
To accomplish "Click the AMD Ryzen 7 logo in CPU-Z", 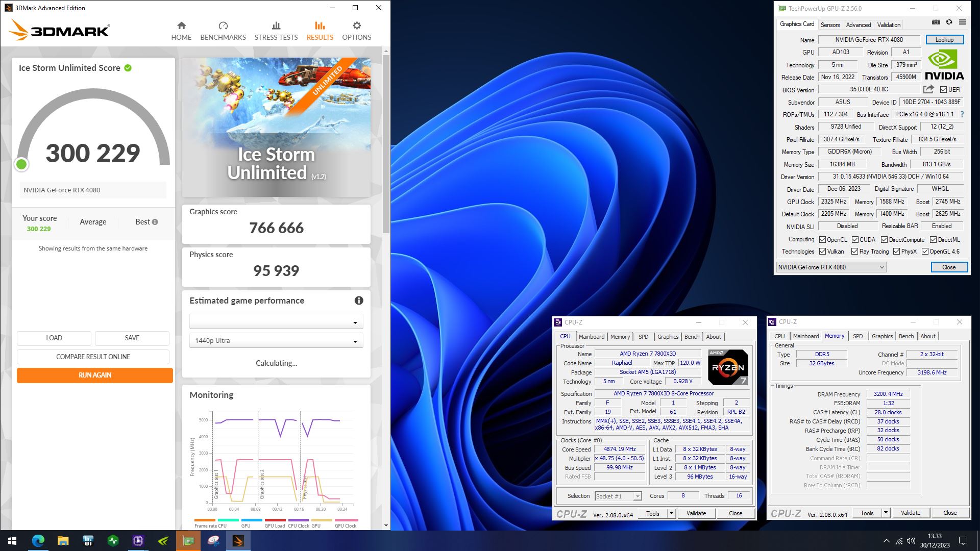I will (728, 367).
